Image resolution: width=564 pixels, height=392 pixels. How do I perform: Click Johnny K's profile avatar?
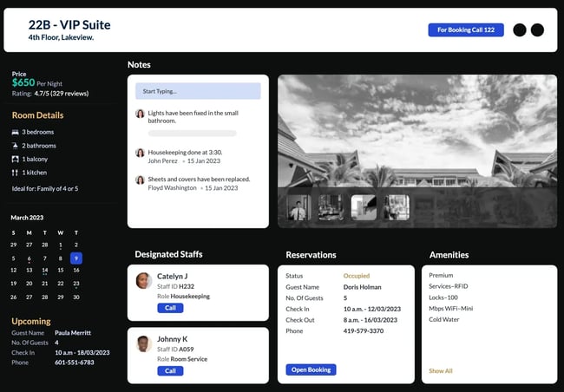tap(144, 343)
